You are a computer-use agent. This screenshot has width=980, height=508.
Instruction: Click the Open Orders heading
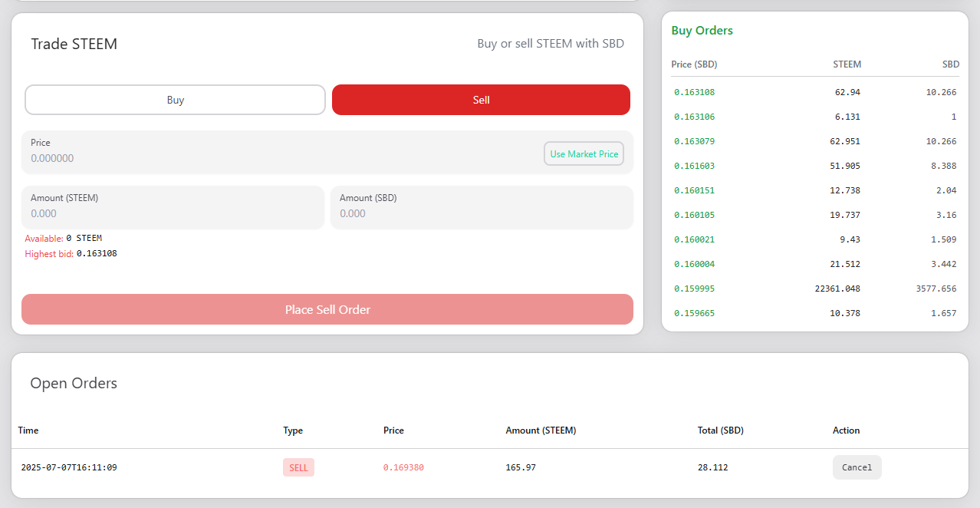74,383
